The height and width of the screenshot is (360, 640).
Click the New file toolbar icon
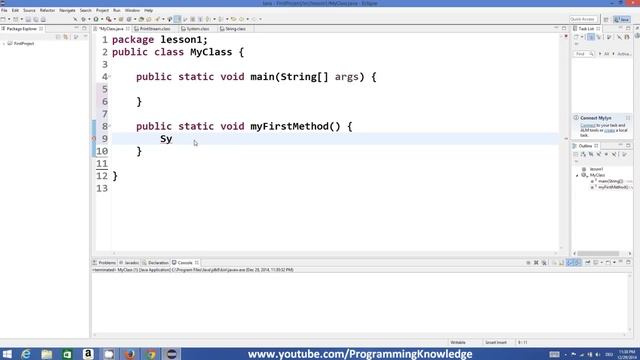pyautogui.click(x=2, y=19)
